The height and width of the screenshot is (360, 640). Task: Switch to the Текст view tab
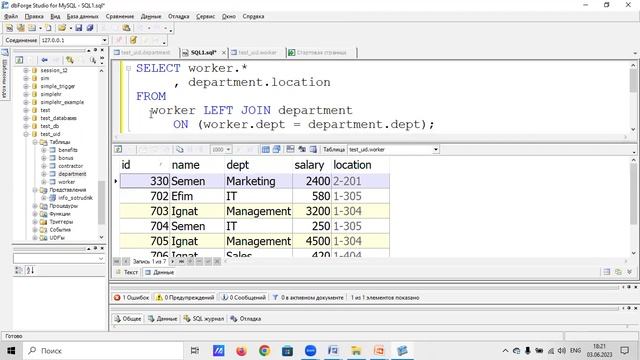pos(127,272)
